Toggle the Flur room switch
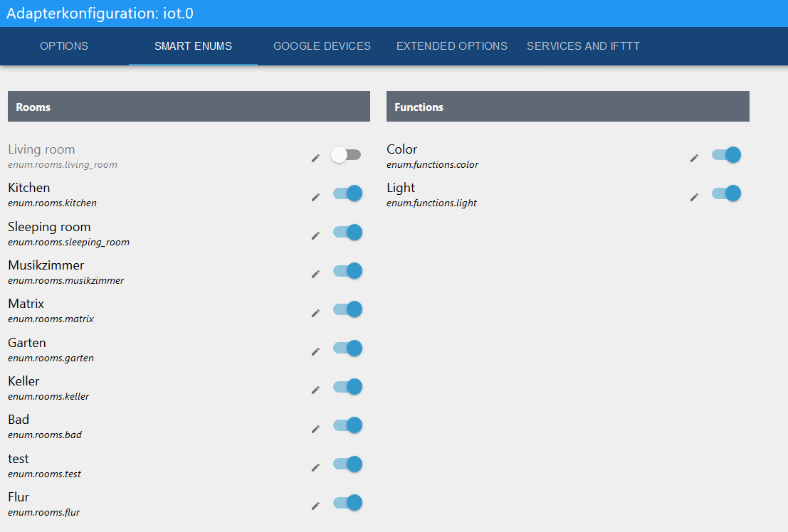The height and width of the screenshot is (532, 788). pos(348,503)
